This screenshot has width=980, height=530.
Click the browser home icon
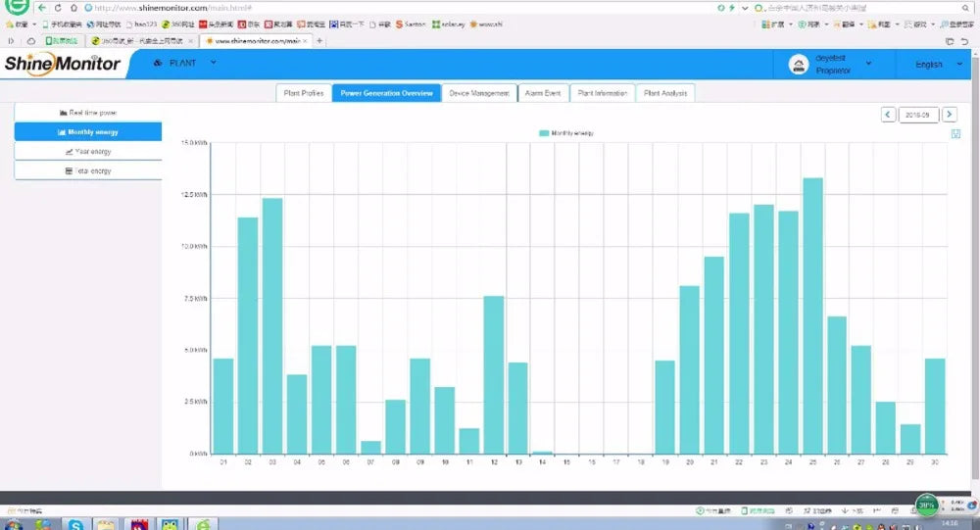(x=73, y=8)
